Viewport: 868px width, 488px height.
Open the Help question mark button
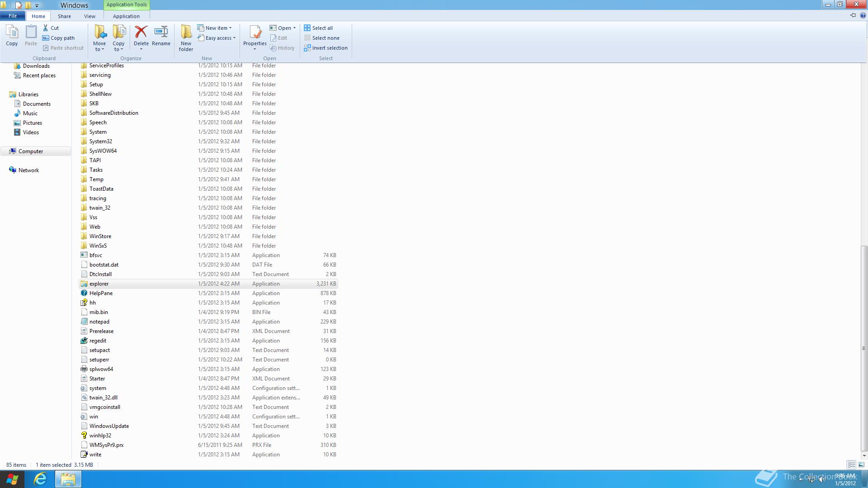point(863,15)
